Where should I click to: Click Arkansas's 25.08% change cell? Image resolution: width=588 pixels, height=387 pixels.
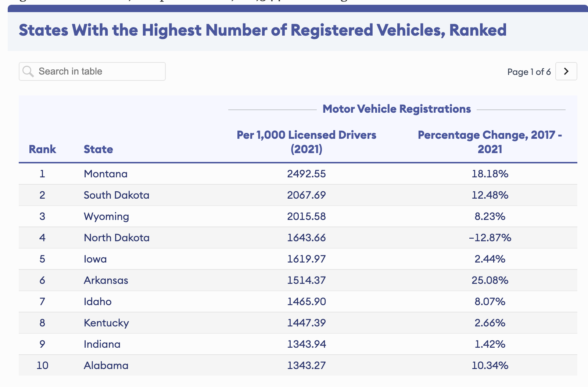(490, 280)
